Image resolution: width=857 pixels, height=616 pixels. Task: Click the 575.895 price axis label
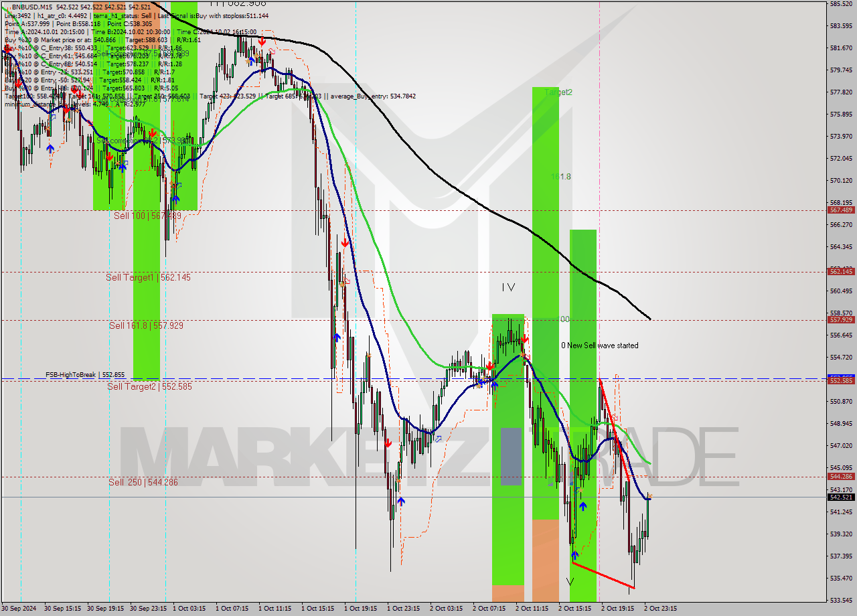[x=841, y=114]
